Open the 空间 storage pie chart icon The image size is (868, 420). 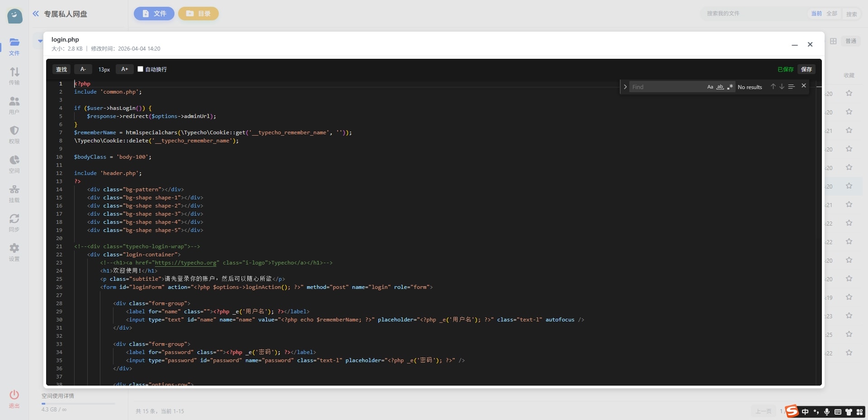point(14,163)
